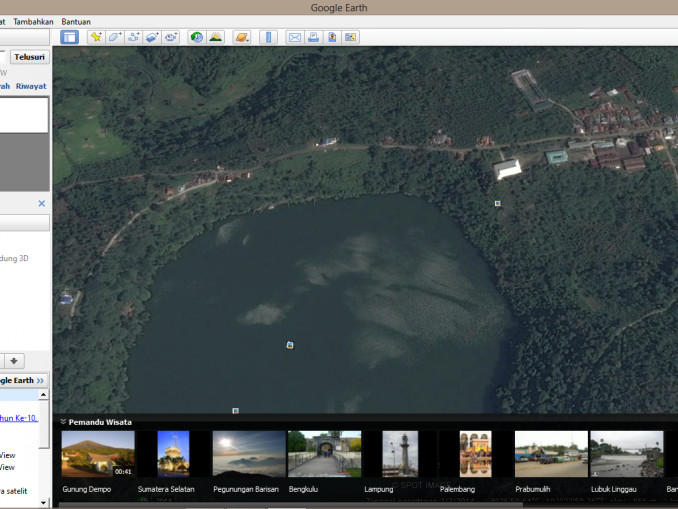This screenshot has height=509, width=678.
Task: Activate the ruler measurement tool
Action: pos(268,37)
